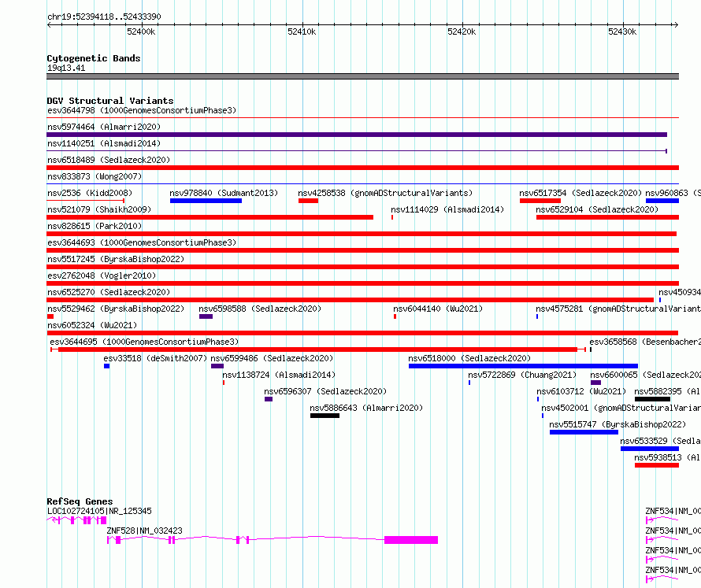The height and width of the screenshot is (588, 701).
Task: Click the red nsv5938513 variant bar
Action: 657,465
